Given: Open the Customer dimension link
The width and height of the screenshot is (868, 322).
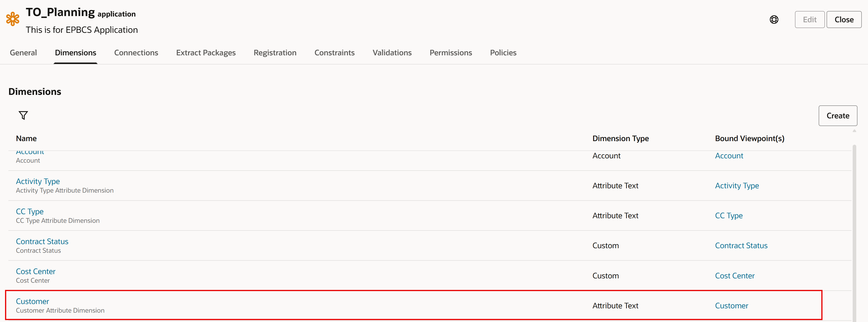Looking at the screenshot, I should click(x=32, y=301).
